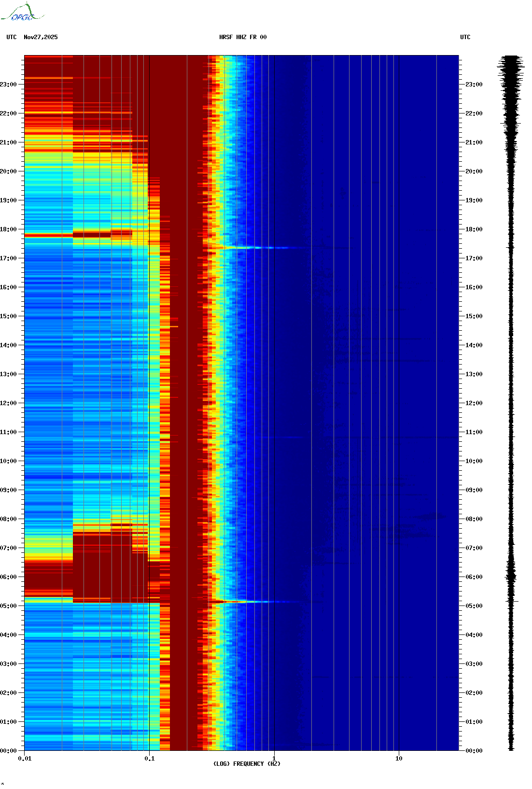The height and width of the screenshot is (789, 532).
Task: Click the right-axis 03:00 time label
Action: coord(474,664)
